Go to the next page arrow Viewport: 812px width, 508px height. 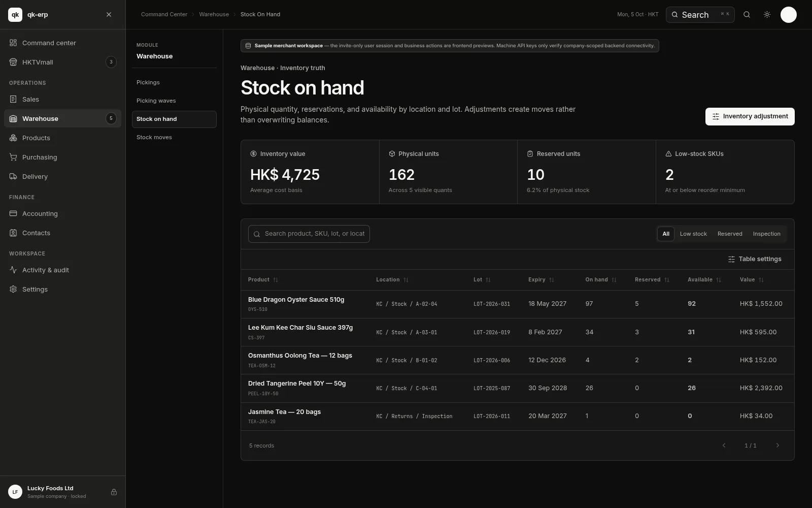tap(777, 446)
